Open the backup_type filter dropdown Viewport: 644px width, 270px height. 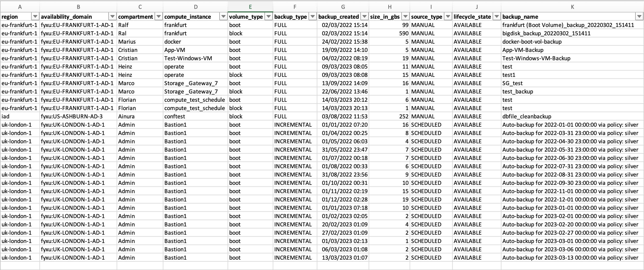[x=313, y=17]
